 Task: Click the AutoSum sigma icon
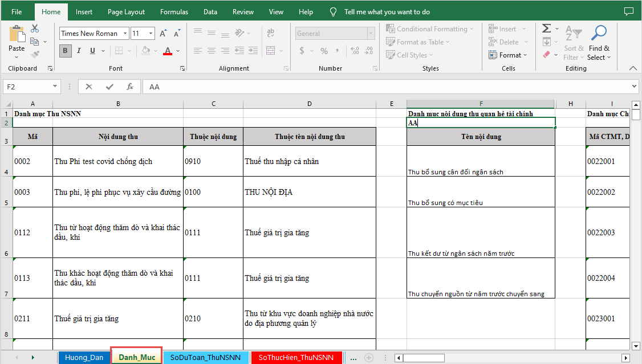click(546, 28)
